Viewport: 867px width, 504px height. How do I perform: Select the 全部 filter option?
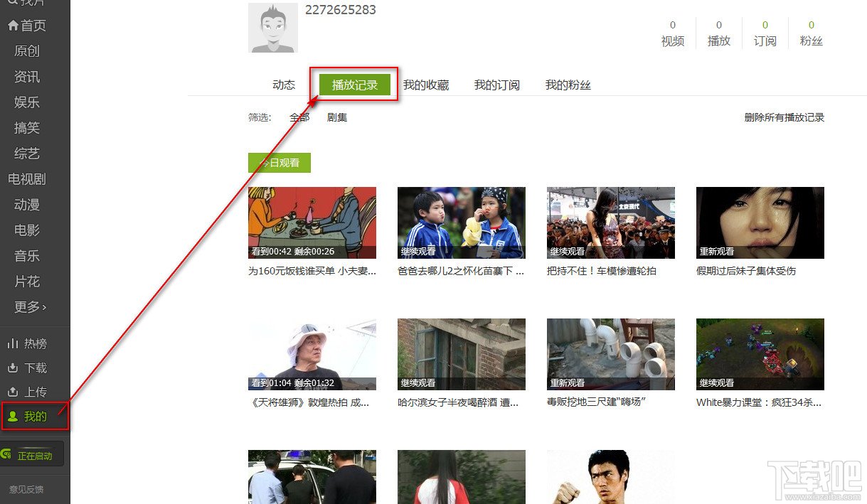click(299, 117)
